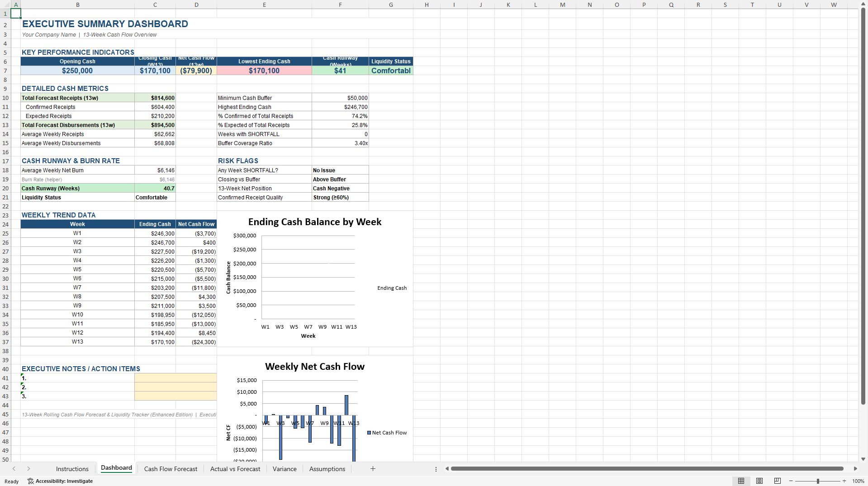Image resolution: width=868 pixels, height=486 pixels.
Task: Add a new sheet with plus icon
Action: pyautogui.click(x=373, y=469)
